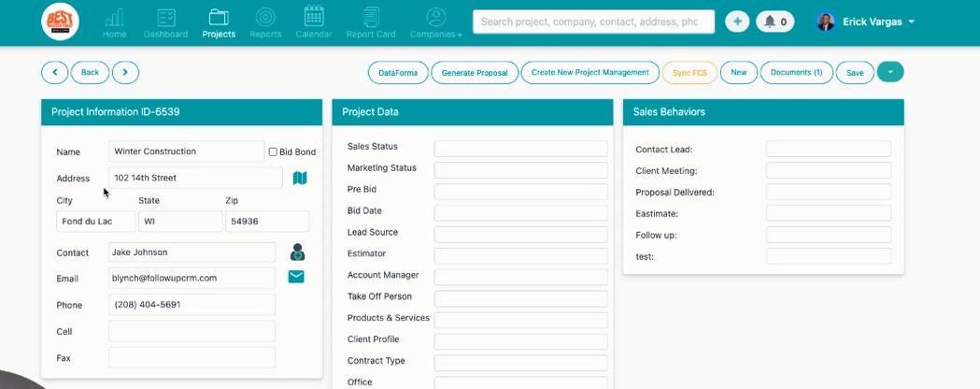Open the Estimator field

521,256
